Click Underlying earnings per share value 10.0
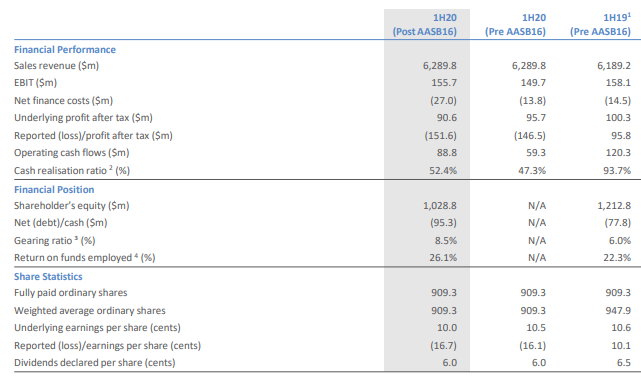The height and width of the screenshot is (377, 641). pos(447,328)
